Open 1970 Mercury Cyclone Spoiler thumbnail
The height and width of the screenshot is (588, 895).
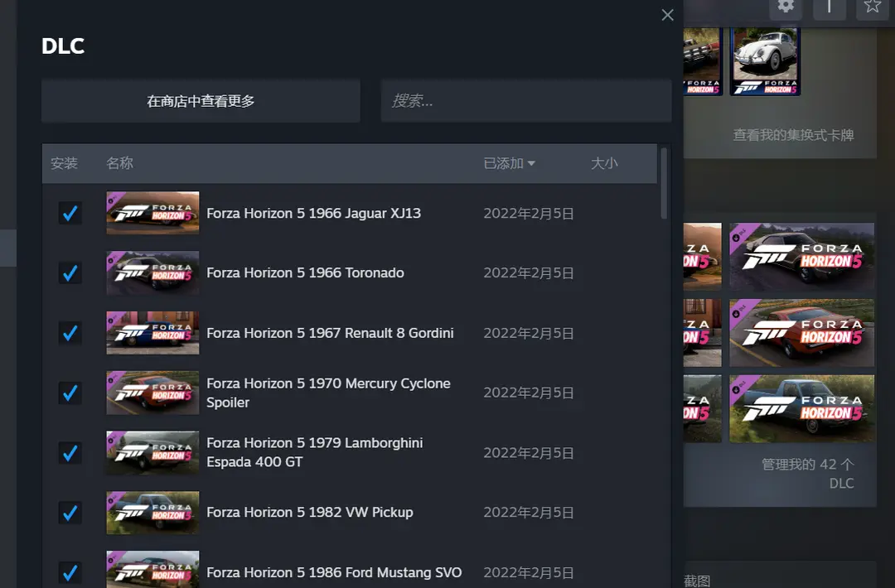click(153, 393)
